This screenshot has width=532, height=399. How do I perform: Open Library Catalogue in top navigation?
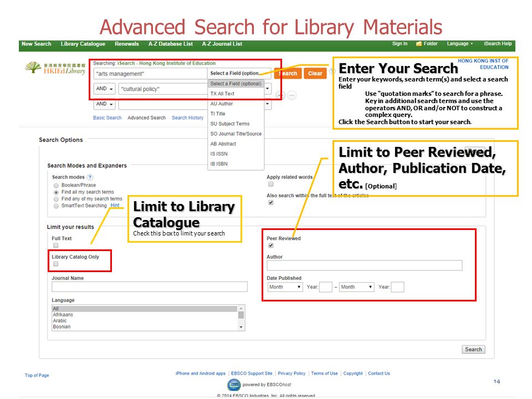point(83,44)
